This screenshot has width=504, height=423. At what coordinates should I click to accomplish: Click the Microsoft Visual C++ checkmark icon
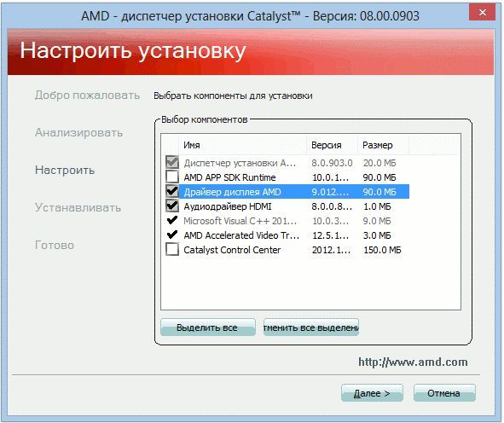point(172,220)
